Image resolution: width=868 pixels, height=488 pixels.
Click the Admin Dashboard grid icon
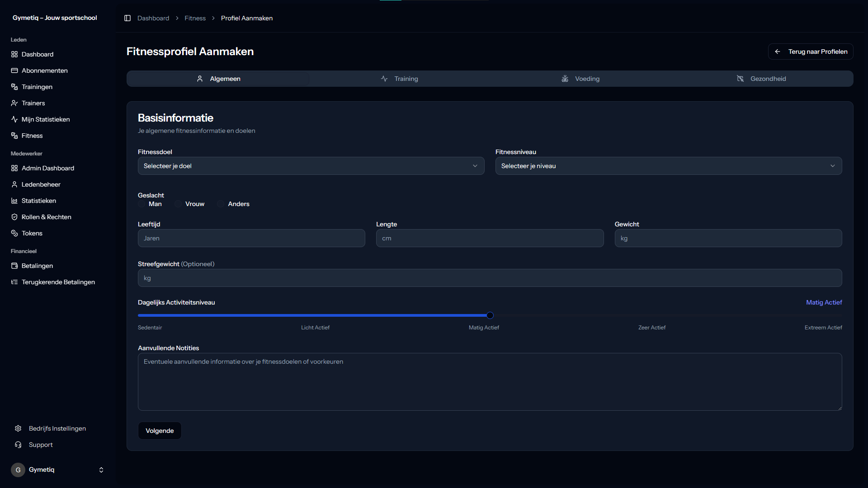(x=14, y=168)
